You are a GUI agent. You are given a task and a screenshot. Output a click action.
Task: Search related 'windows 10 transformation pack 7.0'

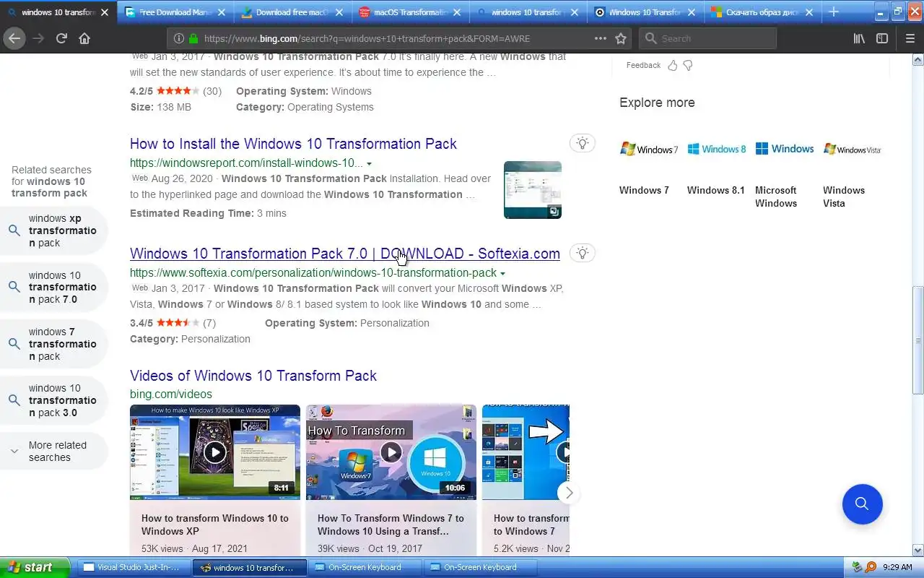(54, 288)
